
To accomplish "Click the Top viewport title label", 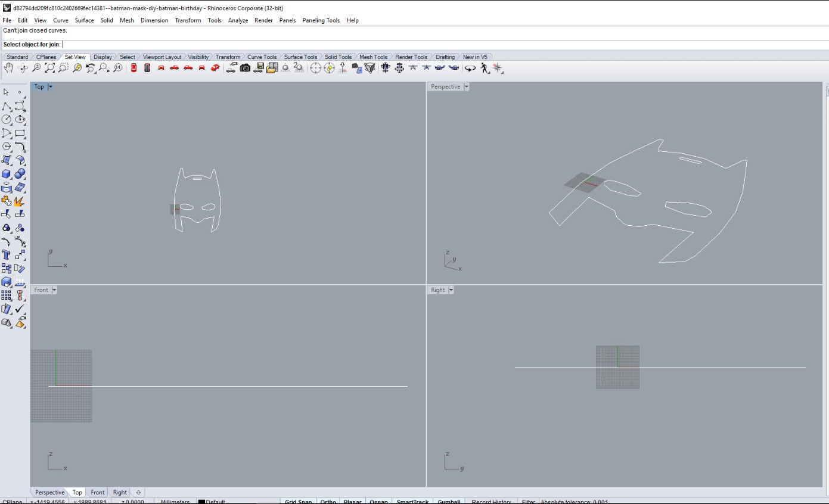I will [39, 87].
